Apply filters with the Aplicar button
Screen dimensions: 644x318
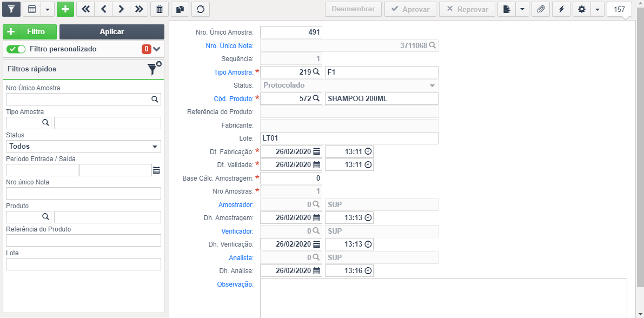click(x=112, y=31)
